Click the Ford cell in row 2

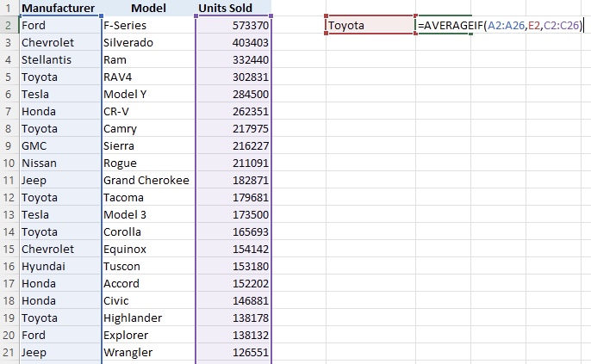59,25
